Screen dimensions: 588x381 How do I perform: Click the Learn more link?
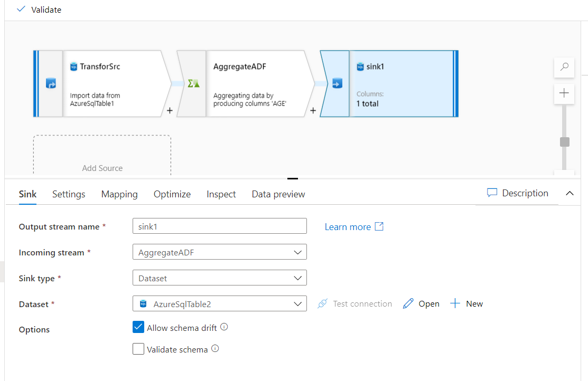349,226
